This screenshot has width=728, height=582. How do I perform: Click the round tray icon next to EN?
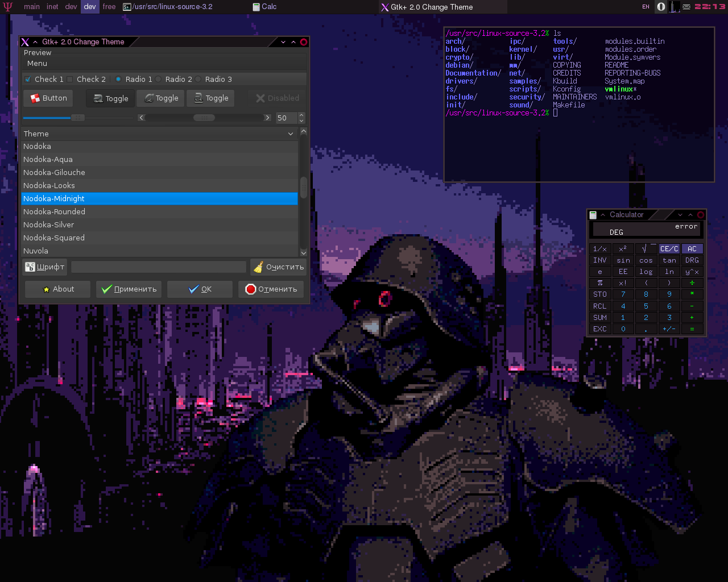coord(661,7)
